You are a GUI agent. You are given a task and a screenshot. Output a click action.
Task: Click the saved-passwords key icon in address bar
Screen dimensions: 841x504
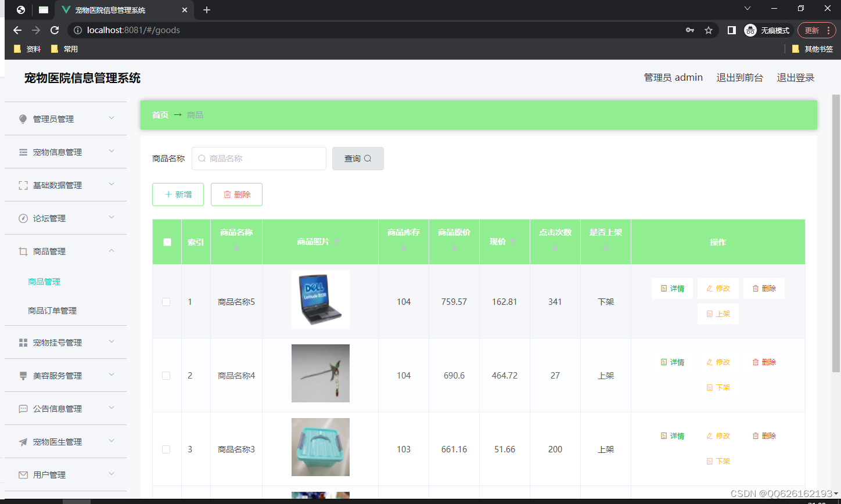point(690,30)
